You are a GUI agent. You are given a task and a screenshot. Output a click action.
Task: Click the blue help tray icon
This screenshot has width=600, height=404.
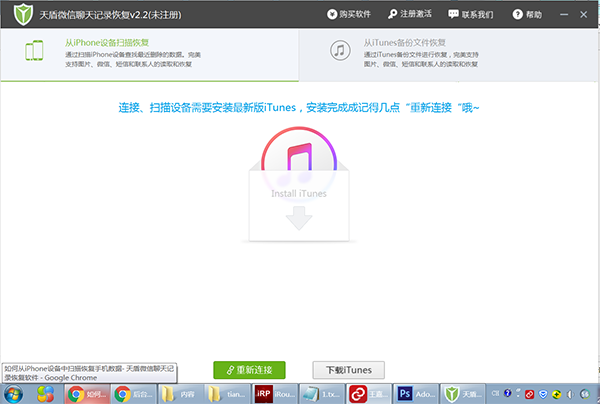coord(508,393)
